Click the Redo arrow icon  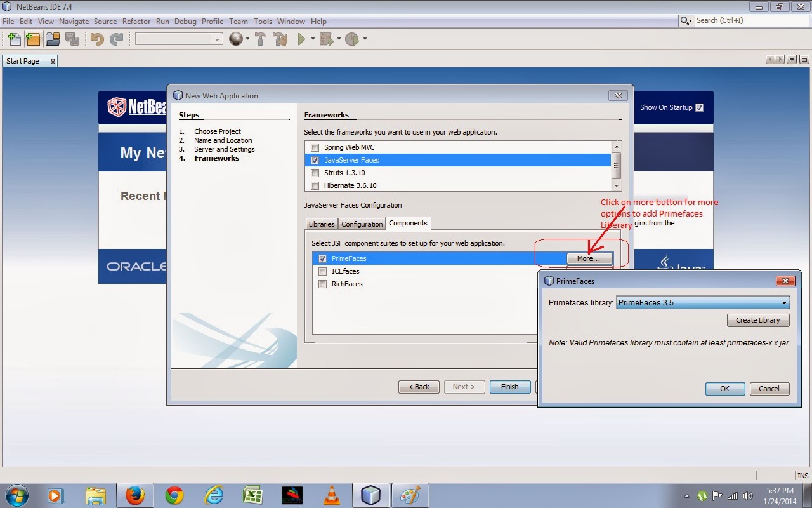tap(116, 39)
